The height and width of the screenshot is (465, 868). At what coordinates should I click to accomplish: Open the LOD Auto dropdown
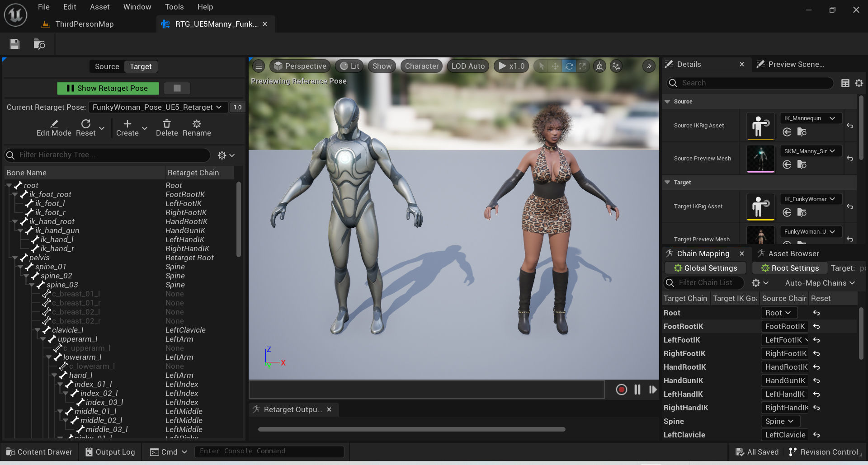click(x=468, y=66)
